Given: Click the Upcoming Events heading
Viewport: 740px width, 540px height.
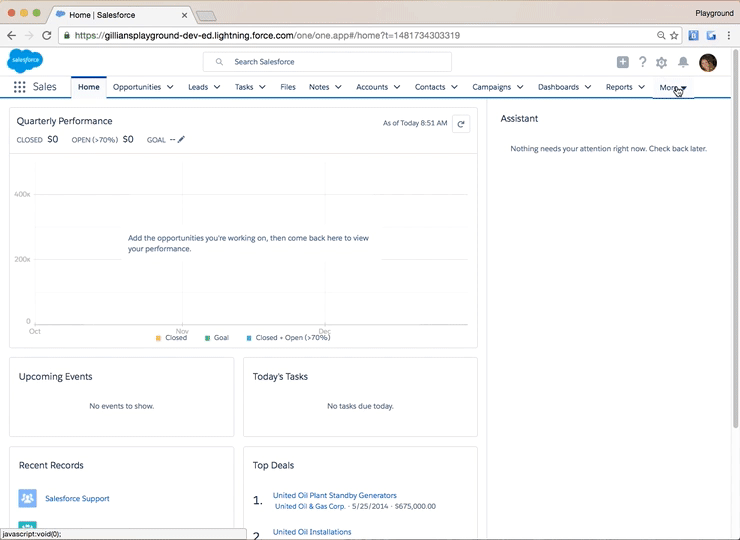Looking at the screenshot, I should click(x=55, y=376).
